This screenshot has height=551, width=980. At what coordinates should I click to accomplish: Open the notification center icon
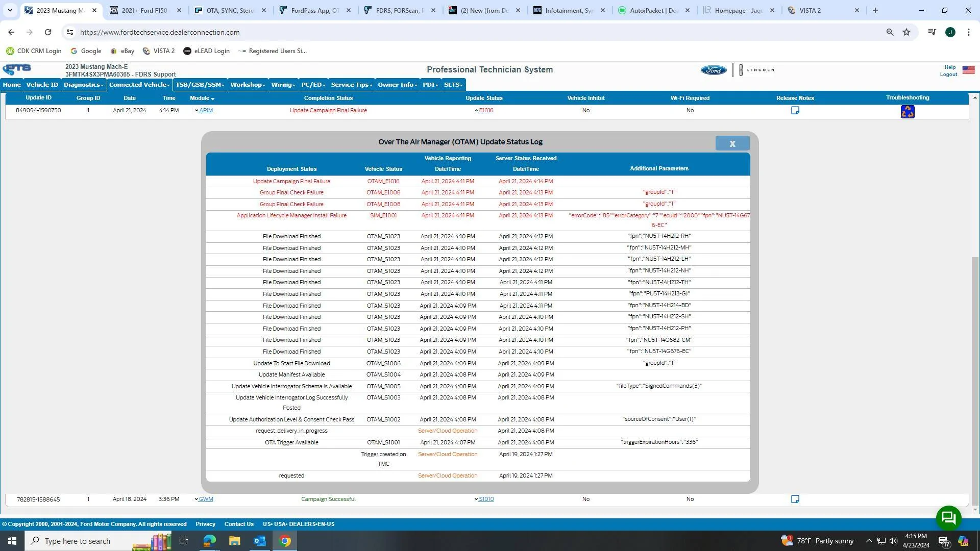944,541
